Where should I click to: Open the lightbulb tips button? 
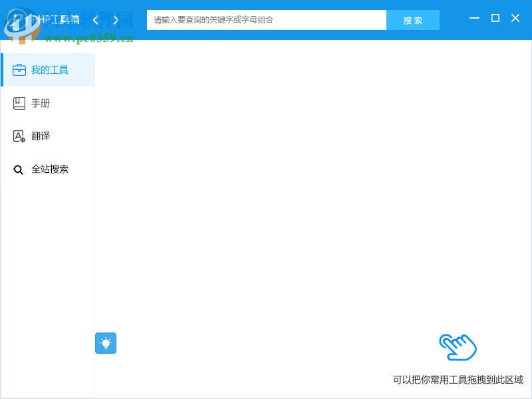(106, 343)
